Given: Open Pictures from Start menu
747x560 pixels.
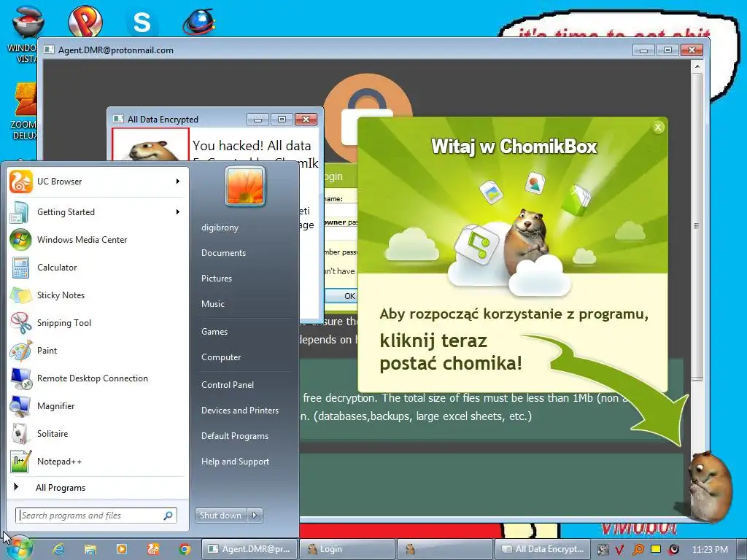Looking at the screenshot, I should point(216,278).
